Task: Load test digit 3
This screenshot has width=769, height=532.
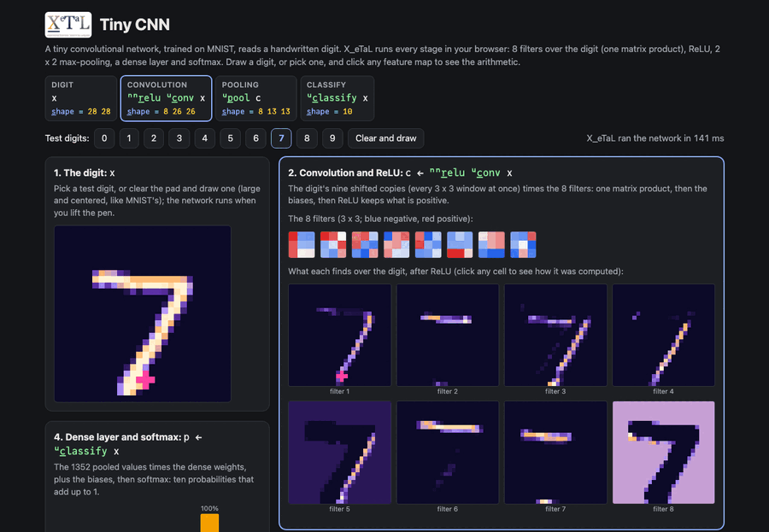Action: (179, 138)
